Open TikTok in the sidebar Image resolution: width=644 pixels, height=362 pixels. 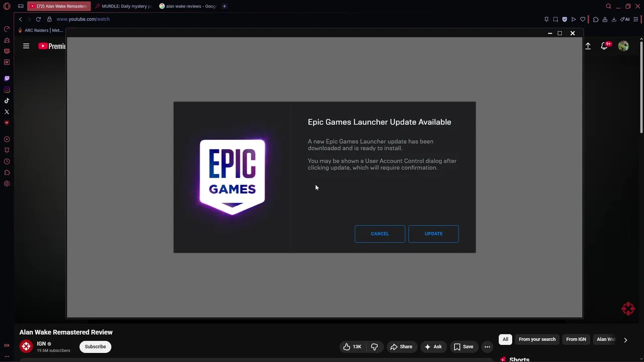click(x=7, y=101)
